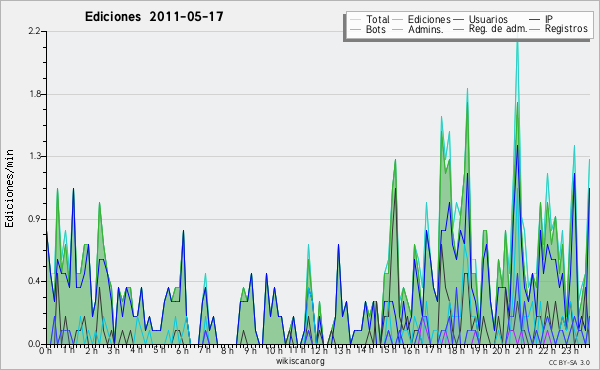Screen dimensions: 600x370
Task: Click the magenta Reg. de adm. swatch
Action: tap(459, 29)
